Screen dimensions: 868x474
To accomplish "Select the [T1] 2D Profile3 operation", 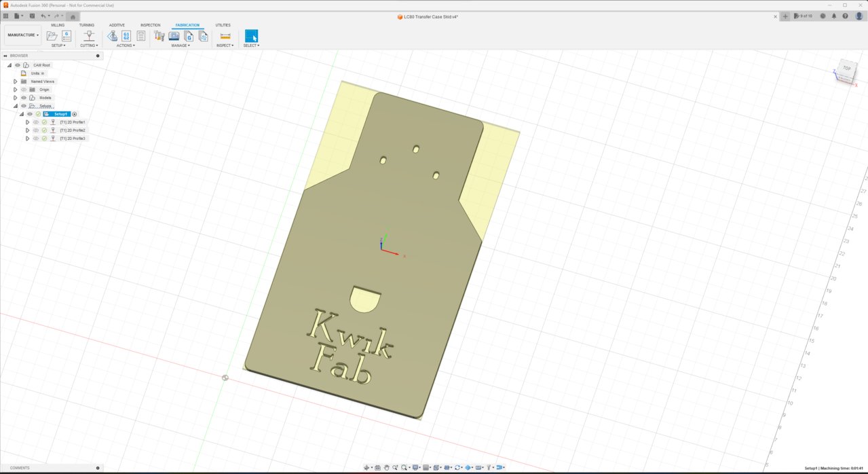I will coord(73,139).
